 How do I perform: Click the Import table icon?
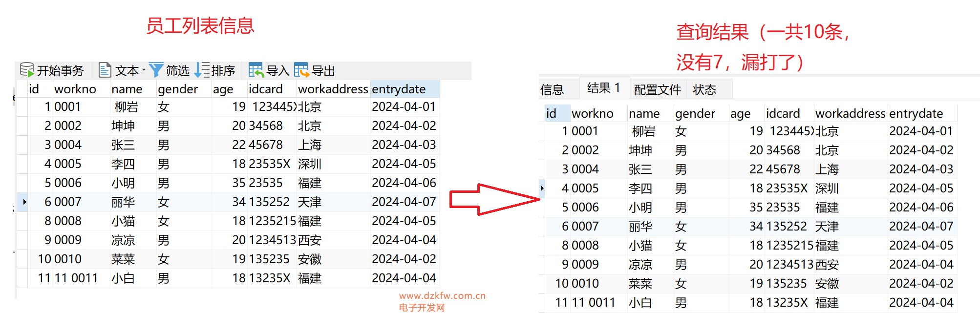256,70
